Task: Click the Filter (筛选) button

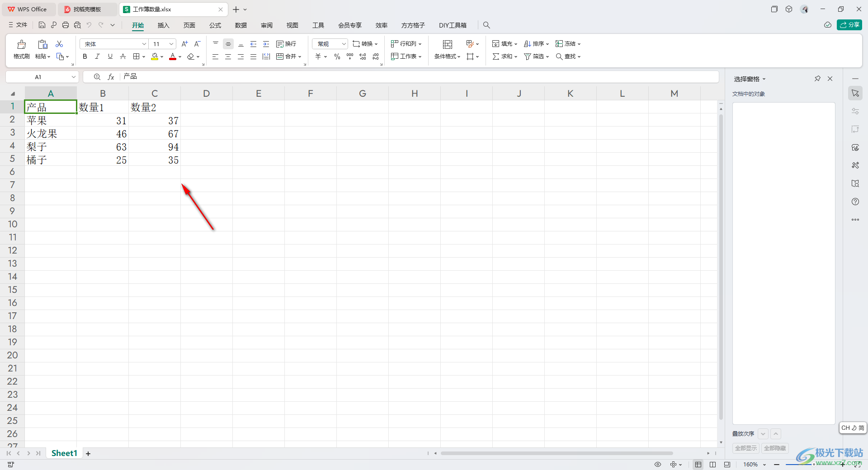Action: [x=537, y=56]
